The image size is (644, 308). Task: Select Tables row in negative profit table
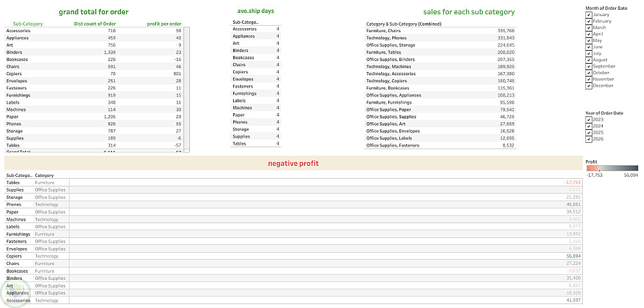point(294,183)
